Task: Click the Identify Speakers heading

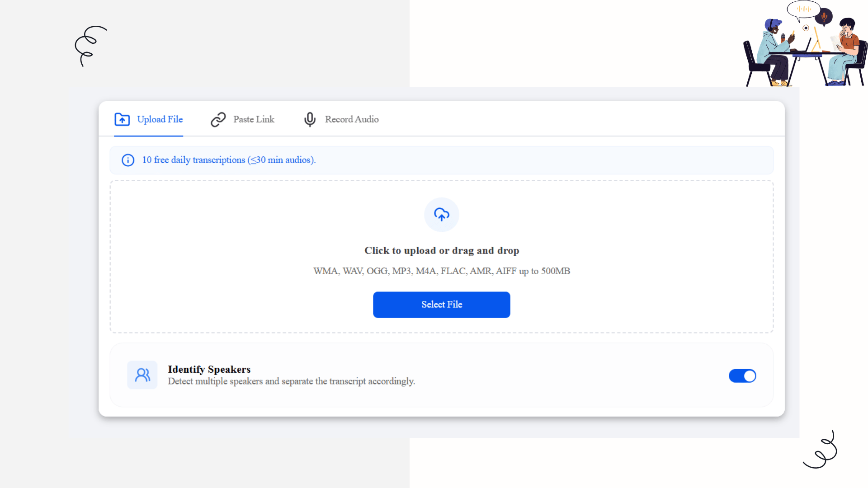Action: click(x=209, y=369)
